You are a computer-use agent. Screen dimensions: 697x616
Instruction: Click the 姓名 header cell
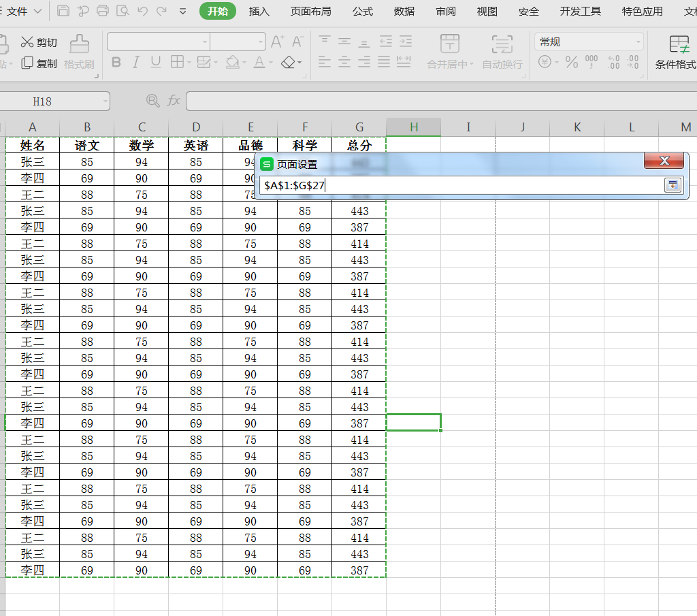point(33,146)
